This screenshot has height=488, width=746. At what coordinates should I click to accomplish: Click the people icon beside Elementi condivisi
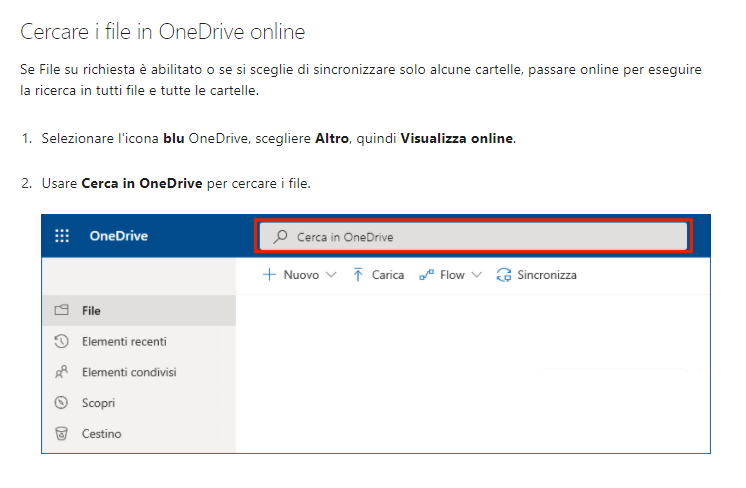coord(61,372)
